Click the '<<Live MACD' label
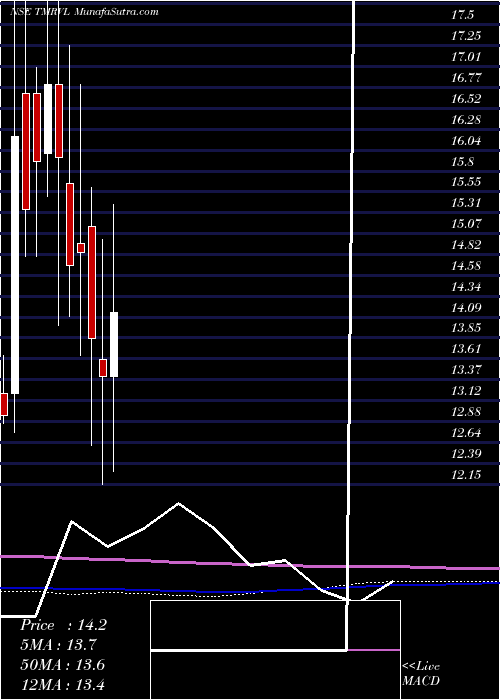Viewport: 500px width, 700px height. click(x=421, y=674)
